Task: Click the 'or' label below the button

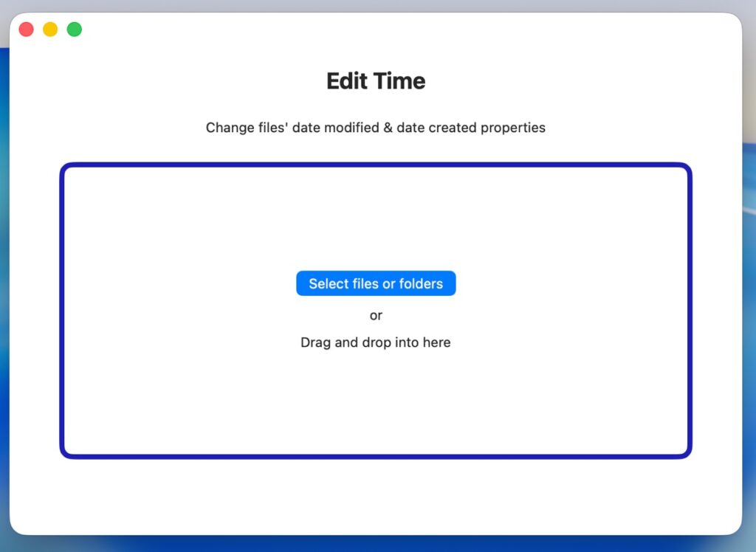Action: (x=376, y=316)
